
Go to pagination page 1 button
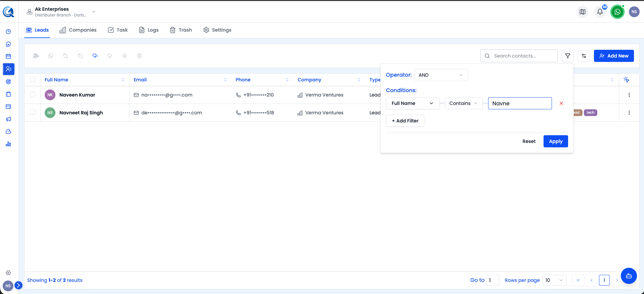click(x=604, y=280)
